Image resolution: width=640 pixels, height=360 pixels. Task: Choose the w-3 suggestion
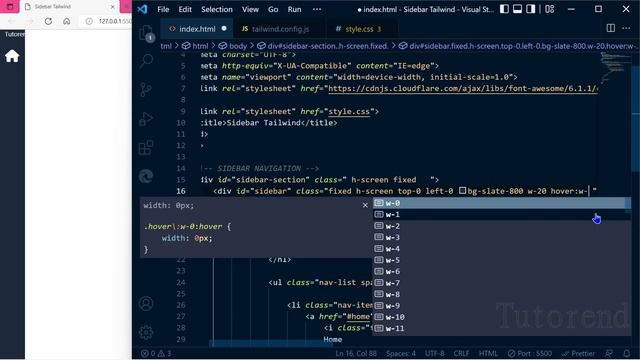[x=502, y=237]
